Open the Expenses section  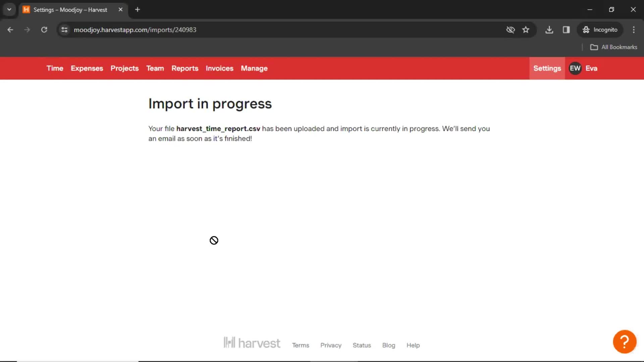click(x=87, y=68)
